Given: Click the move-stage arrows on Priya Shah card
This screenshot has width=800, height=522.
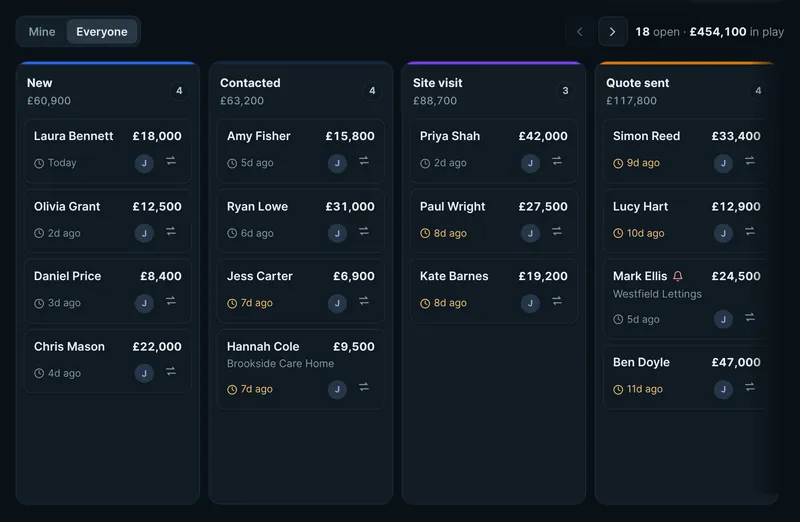Looking at the screenshot, I should point(557,161).
